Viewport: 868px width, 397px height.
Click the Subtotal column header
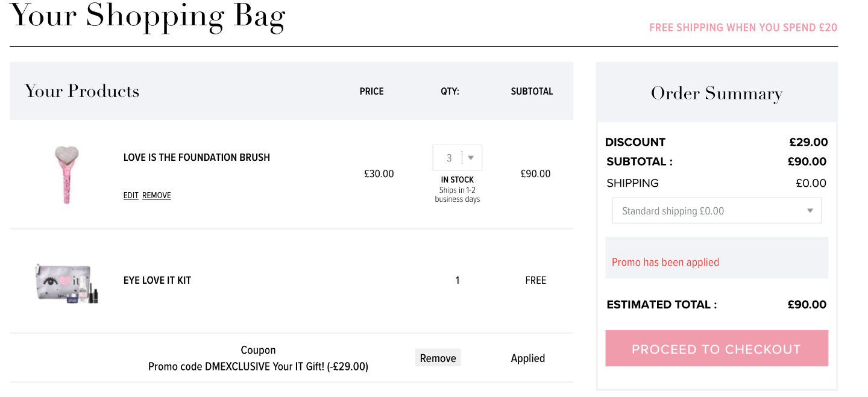coord(532,92)
